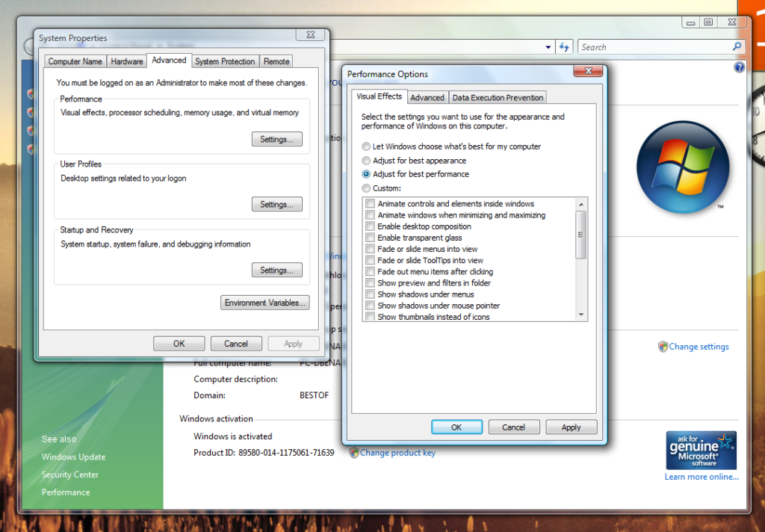Check Fade or slide ToolTips into view
The width and height of the screenshot is (765, 532).
[x=371, y=260]
